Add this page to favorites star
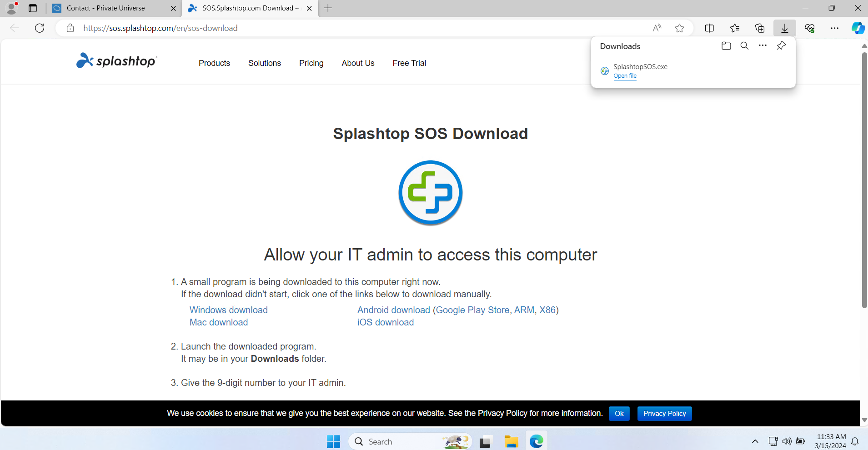868x450 pixels. tap(679, 28)
